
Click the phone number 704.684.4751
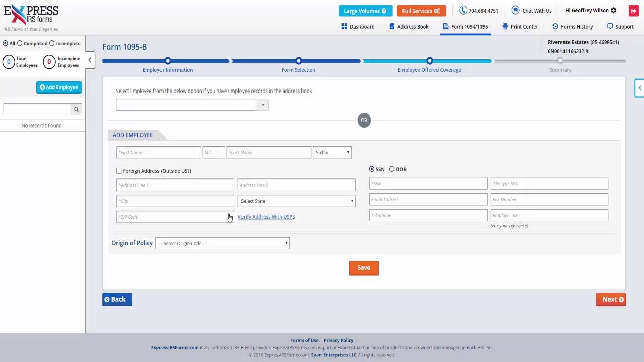tap(478, 11)
